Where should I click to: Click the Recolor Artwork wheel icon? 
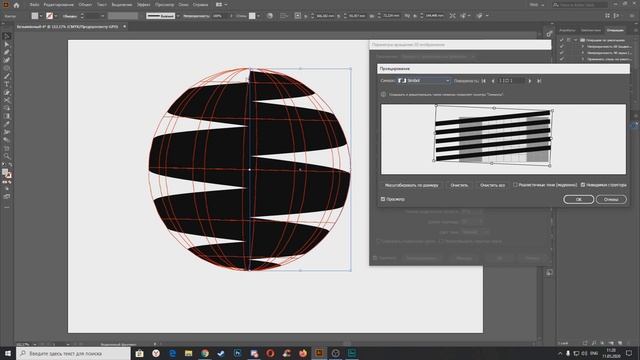[270, 16]
